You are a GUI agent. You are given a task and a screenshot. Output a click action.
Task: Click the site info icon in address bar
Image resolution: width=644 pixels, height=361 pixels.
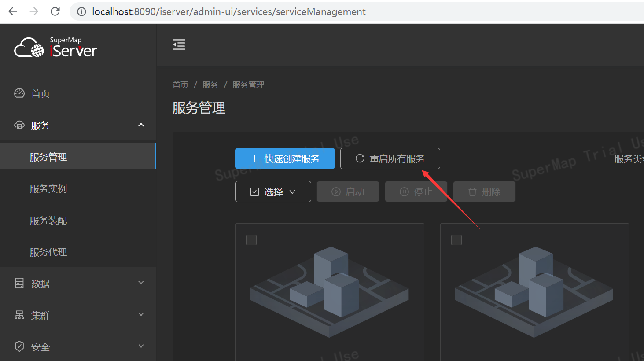(81, 12)
